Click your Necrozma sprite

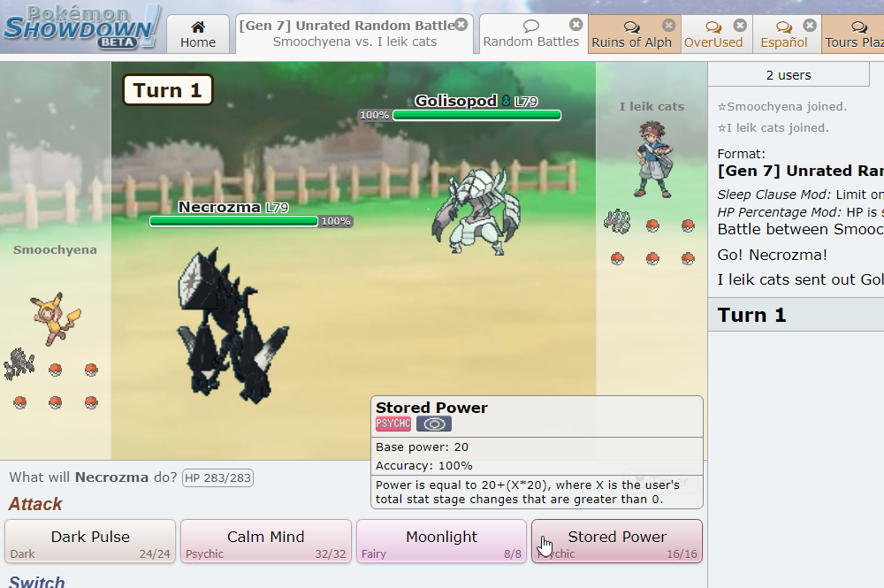[x=232, y=326]
